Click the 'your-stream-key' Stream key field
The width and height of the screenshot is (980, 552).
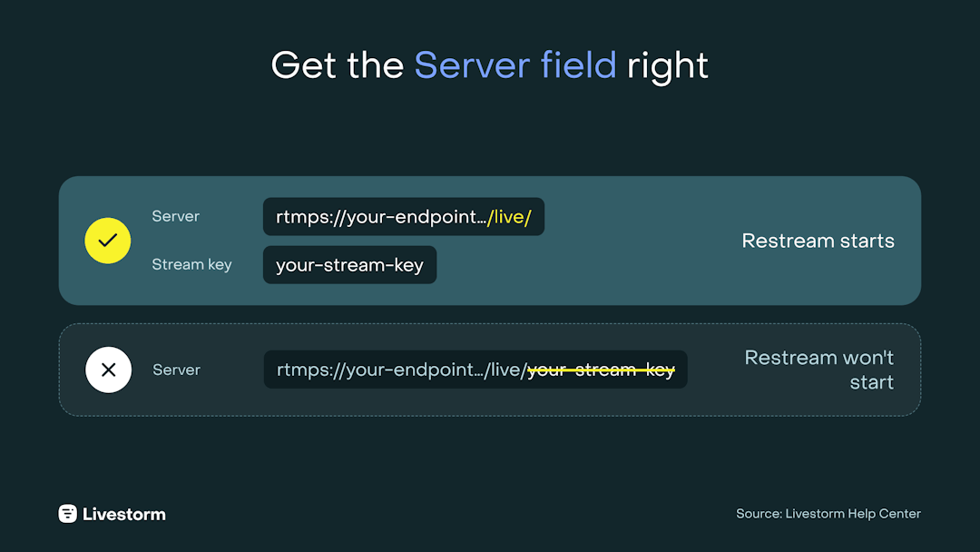coord(350,265)
